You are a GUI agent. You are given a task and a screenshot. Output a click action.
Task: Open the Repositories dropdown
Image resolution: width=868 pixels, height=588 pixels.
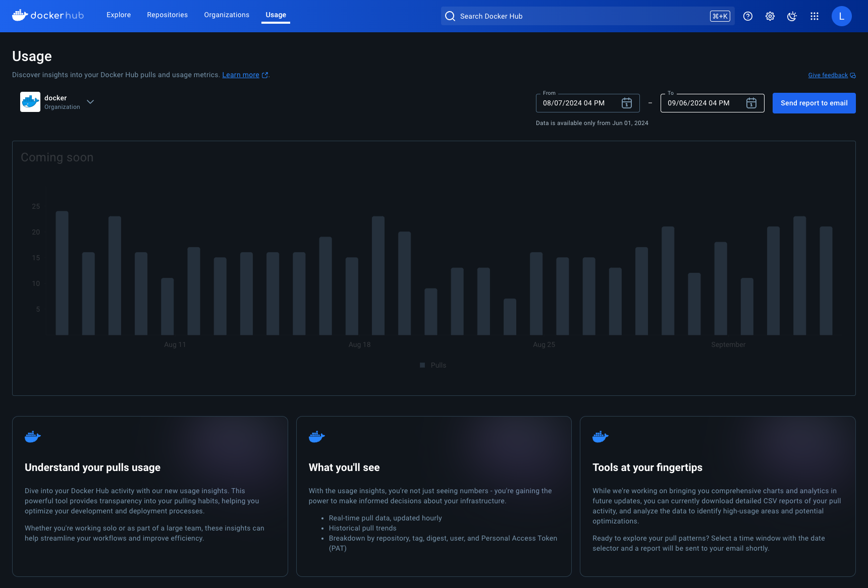pyautogui.click(x=167, y=15)
